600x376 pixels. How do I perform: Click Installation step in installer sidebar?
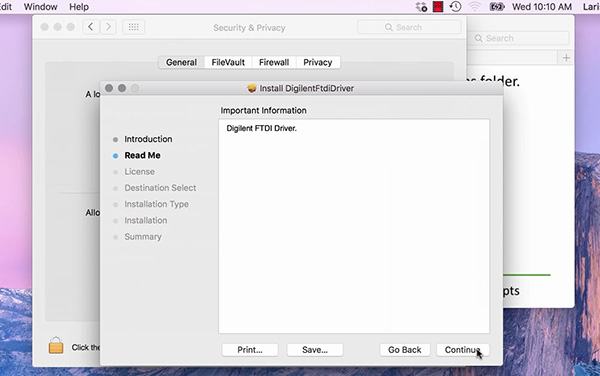(145, 220)
